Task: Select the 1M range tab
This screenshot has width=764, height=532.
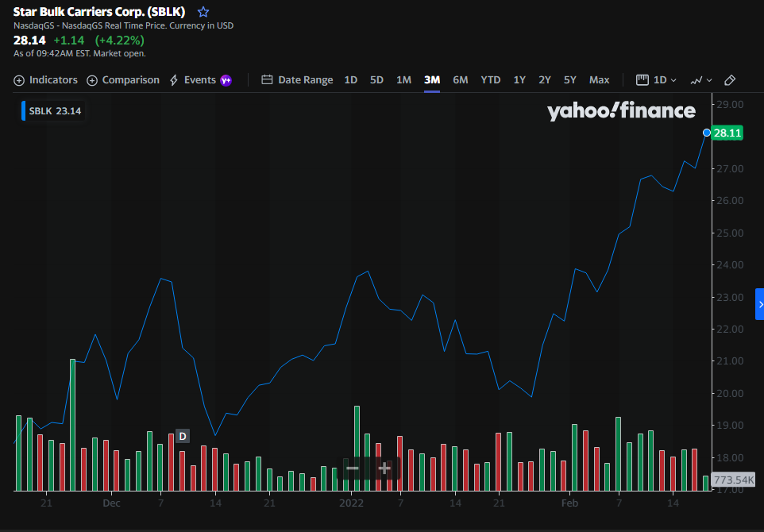Action: tap(403, 80)
